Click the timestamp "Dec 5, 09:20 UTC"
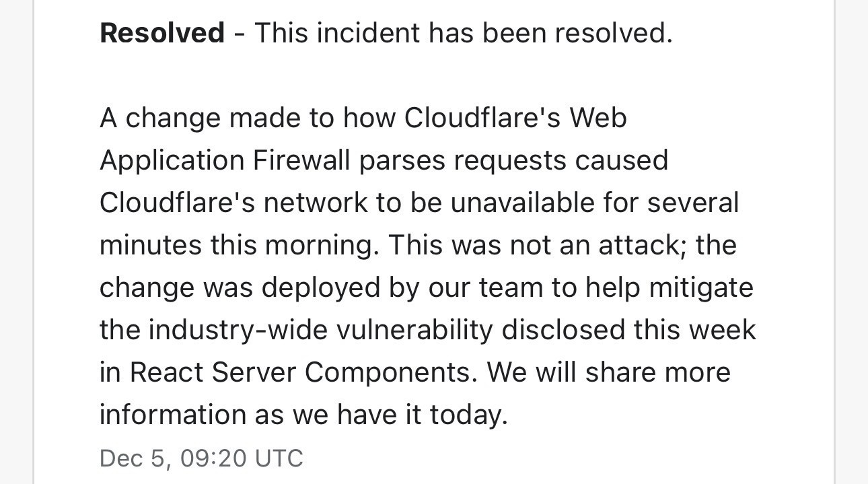This screenshot has height=484, width=868. (x=201, y=458)
